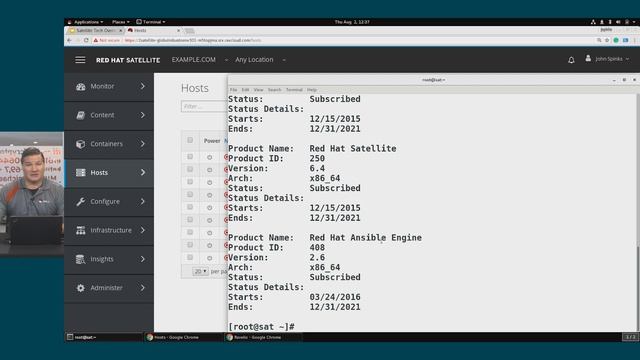Viewport: 640px width, 360px height.
Task: Open the per page count dropdown
Action: 200,271
